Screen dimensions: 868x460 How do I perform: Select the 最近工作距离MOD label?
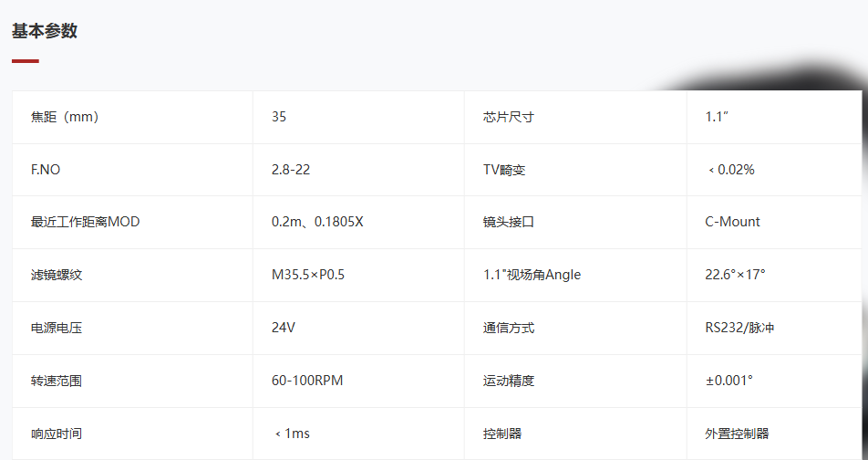click(86, 222)
